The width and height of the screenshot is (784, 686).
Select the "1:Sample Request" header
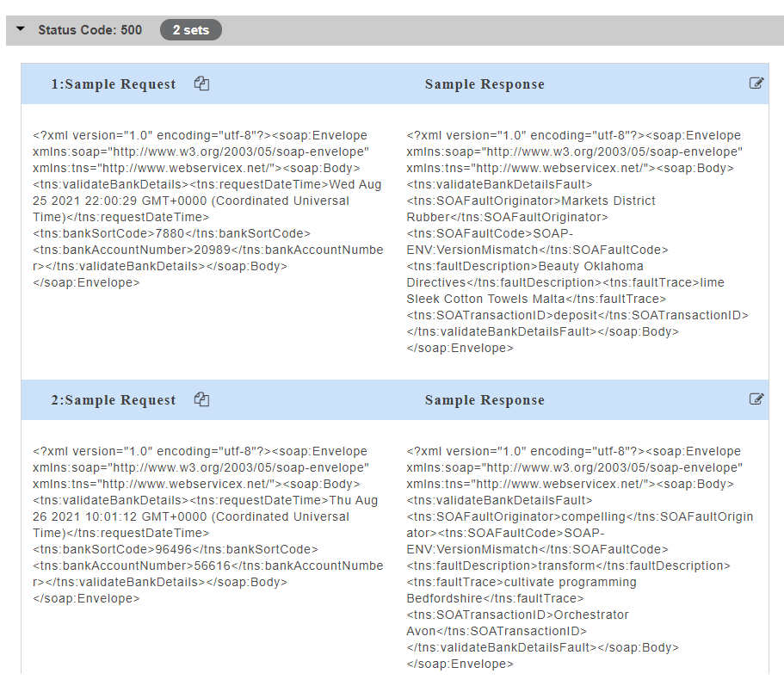pyautogui.click(x=113, y=84)
